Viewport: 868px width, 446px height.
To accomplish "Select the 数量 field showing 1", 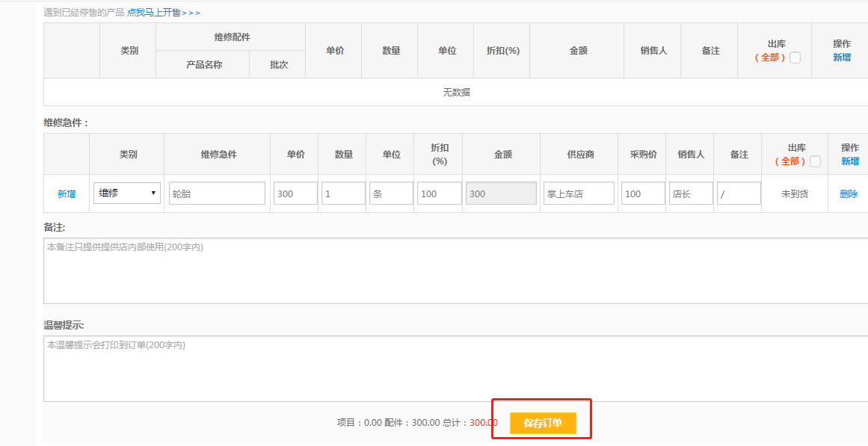I will pyautogui.click(x=343, y=193).
